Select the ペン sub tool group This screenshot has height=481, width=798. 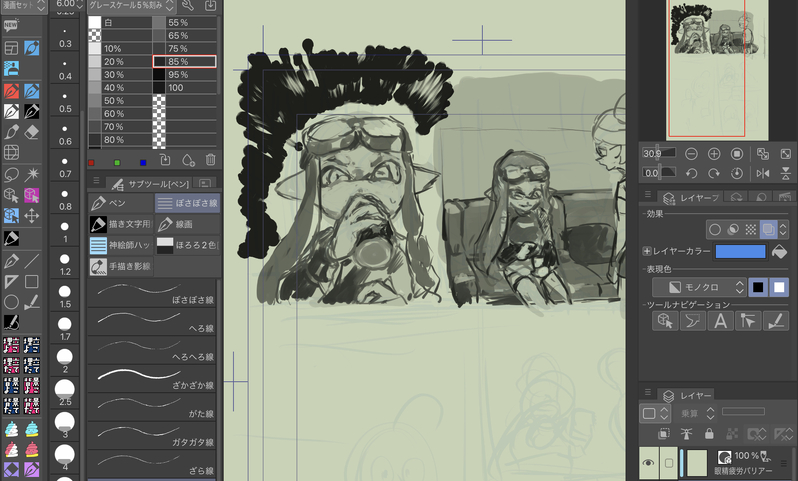[x=121, y=203]
